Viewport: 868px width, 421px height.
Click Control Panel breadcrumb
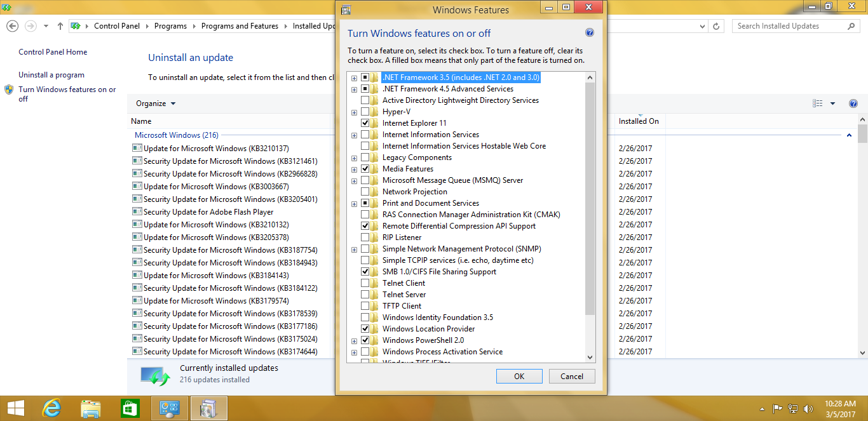(x=118, y=26)
